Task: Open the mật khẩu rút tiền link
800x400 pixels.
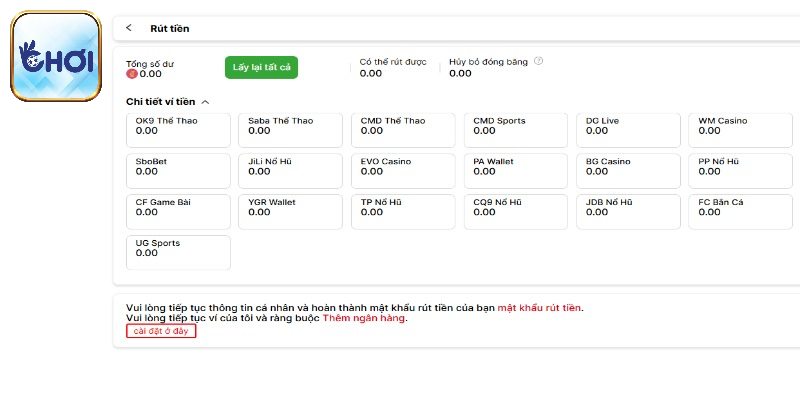Action: tap(539, 308)
